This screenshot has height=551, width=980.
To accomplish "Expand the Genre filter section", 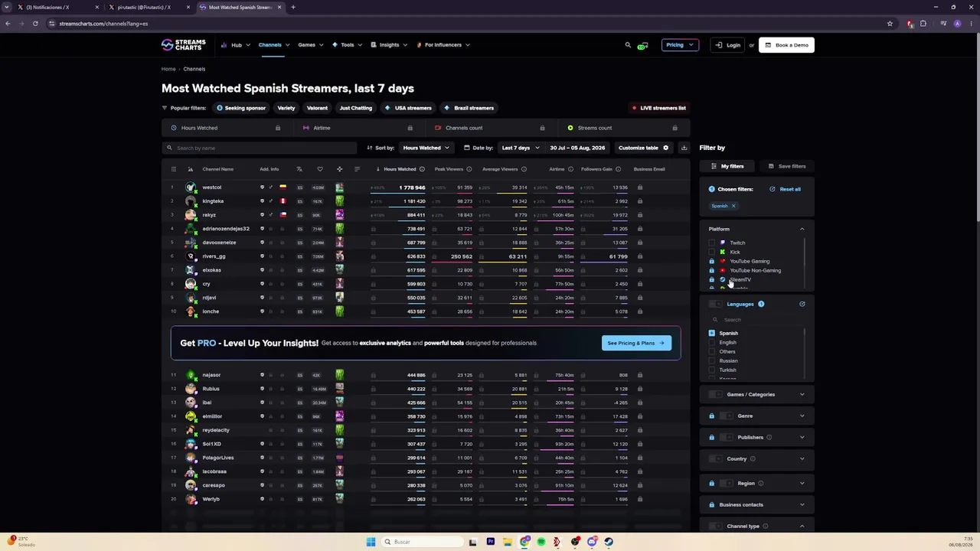I will coord(802,416).
